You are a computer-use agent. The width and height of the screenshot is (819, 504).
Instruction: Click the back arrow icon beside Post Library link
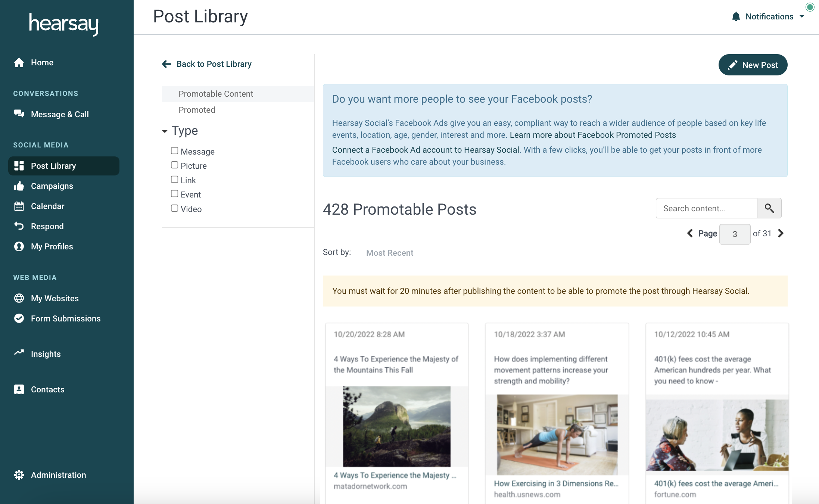(x=166, y=64)
